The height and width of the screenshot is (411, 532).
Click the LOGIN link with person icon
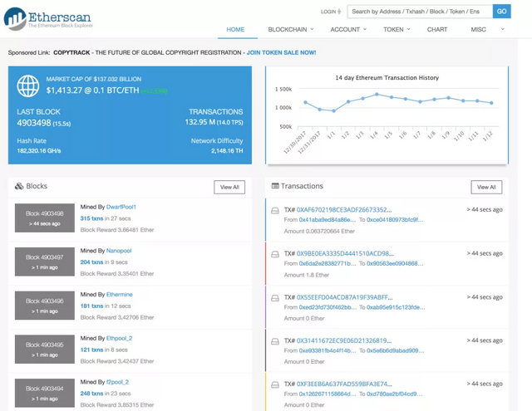click(331, 12)
